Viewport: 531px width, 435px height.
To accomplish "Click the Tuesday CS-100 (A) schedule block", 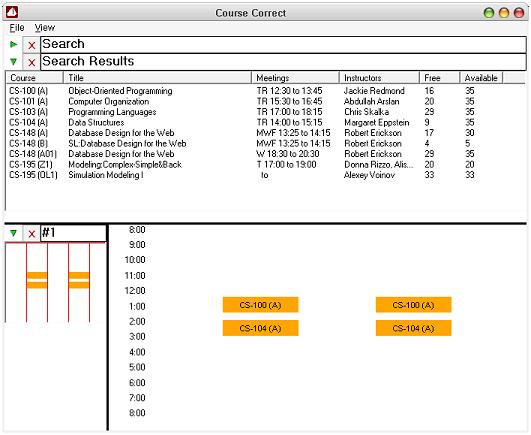I will point(260,305).
